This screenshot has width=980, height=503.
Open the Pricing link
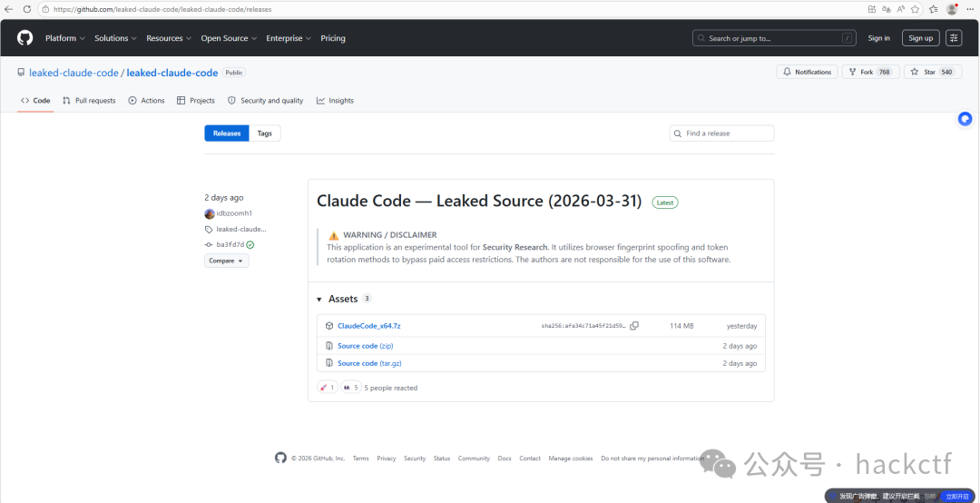point(333,38)
